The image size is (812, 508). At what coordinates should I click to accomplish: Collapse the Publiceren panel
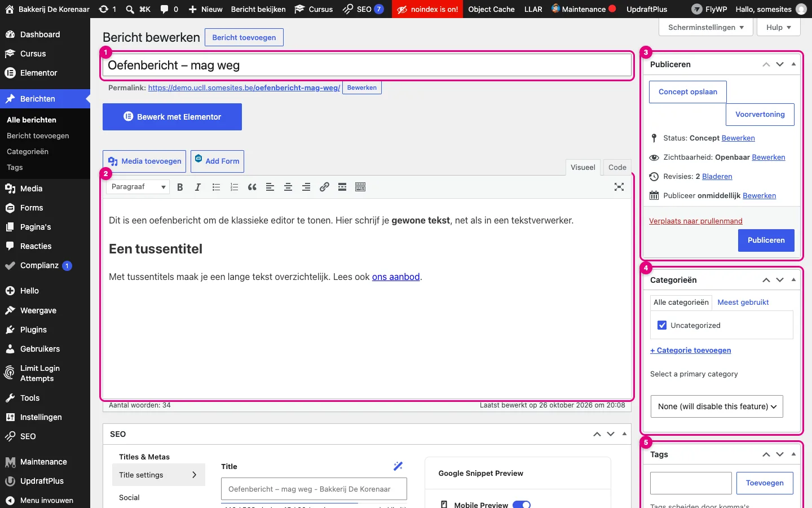[793, 64]
